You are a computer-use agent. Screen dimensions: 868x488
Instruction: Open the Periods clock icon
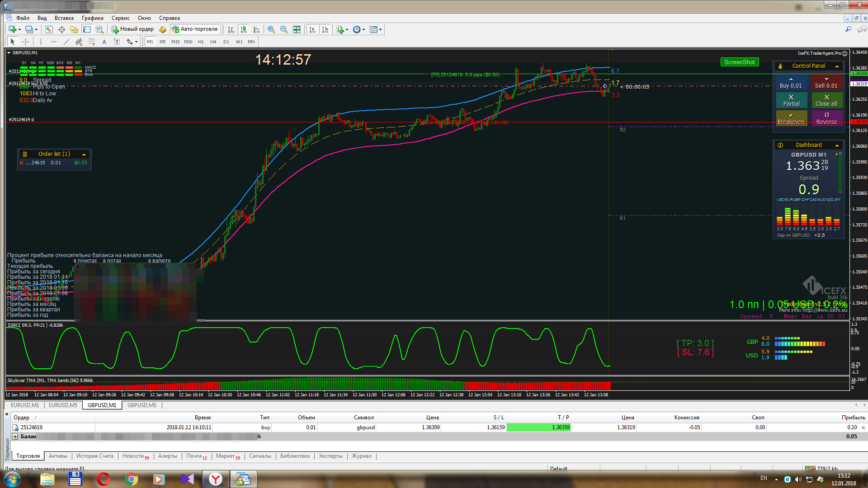click(357, 29)
